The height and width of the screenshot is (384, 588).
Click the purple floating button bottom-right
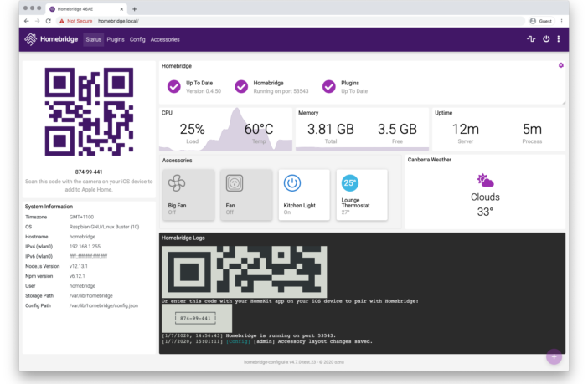tap(553, 356)
